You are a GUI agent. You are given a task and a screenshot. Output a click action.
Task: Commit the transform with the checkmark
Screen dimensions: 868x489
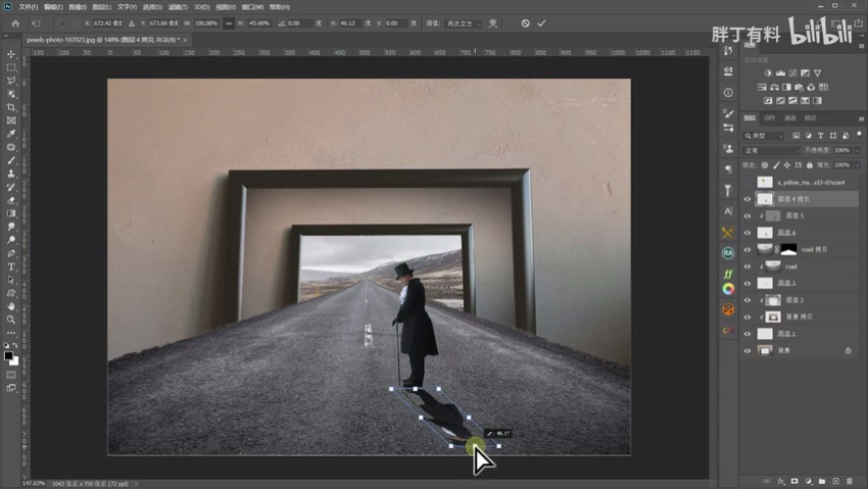(x=542, y=23)
